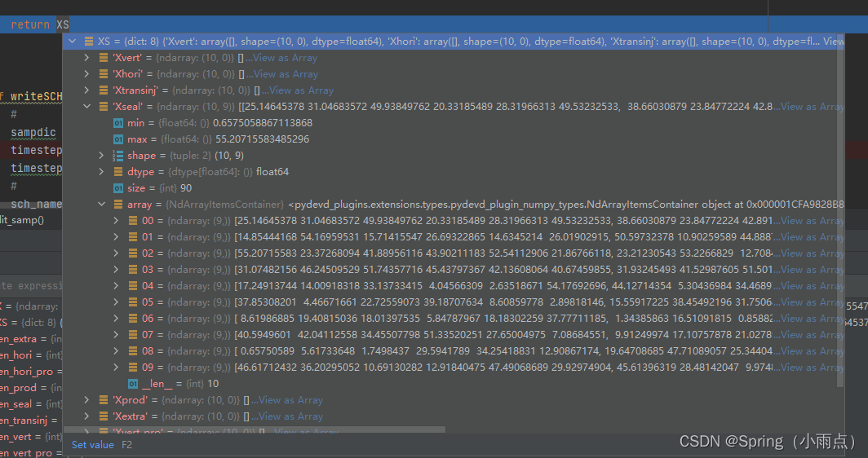The image size is (868, 458).
Task: Select the sch_name code line
Action: 37,204
